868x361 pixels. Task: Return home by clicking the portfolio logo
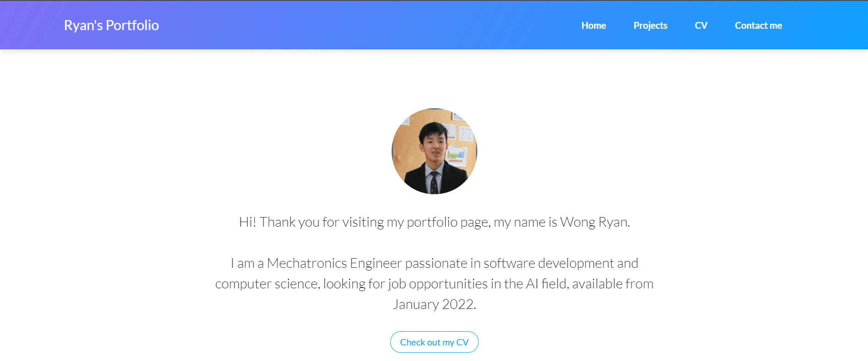(112, 25)
